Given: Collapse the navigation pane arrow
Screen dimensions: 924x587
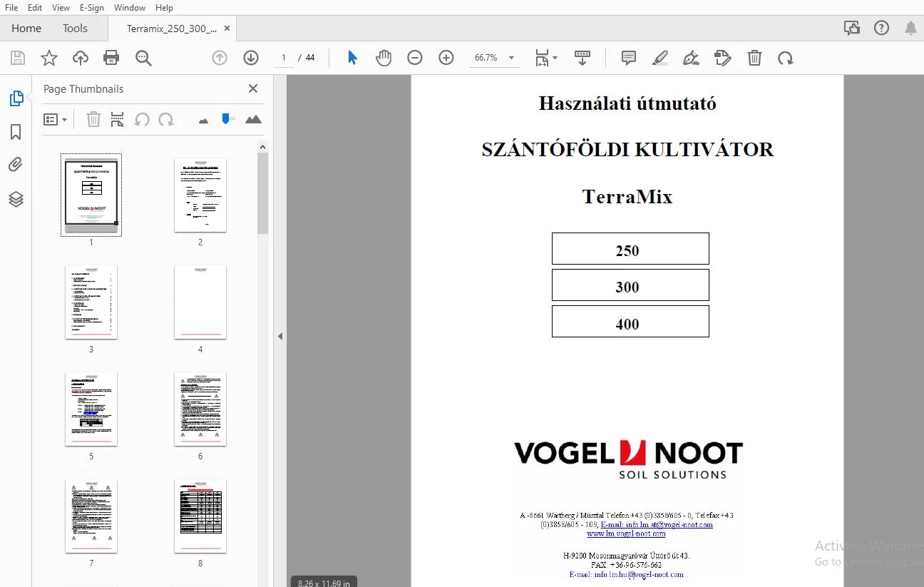Looking at the screenshot, I should (x=280, y=336).
